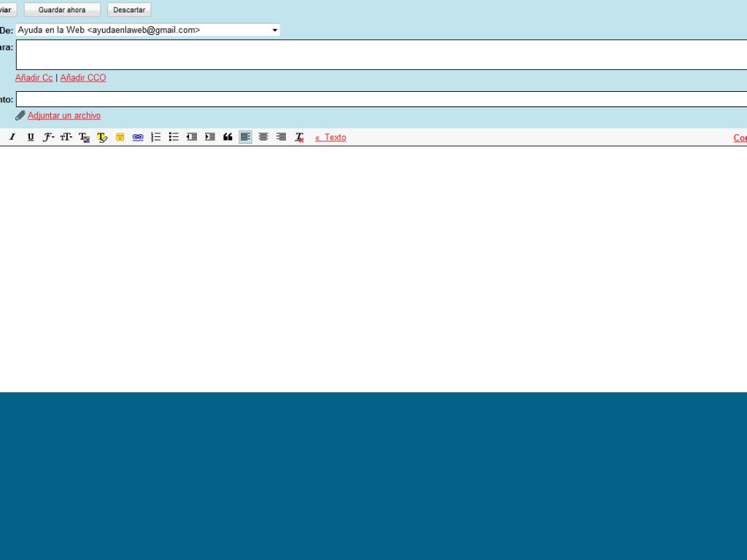Align text to the left

point(245,137)
